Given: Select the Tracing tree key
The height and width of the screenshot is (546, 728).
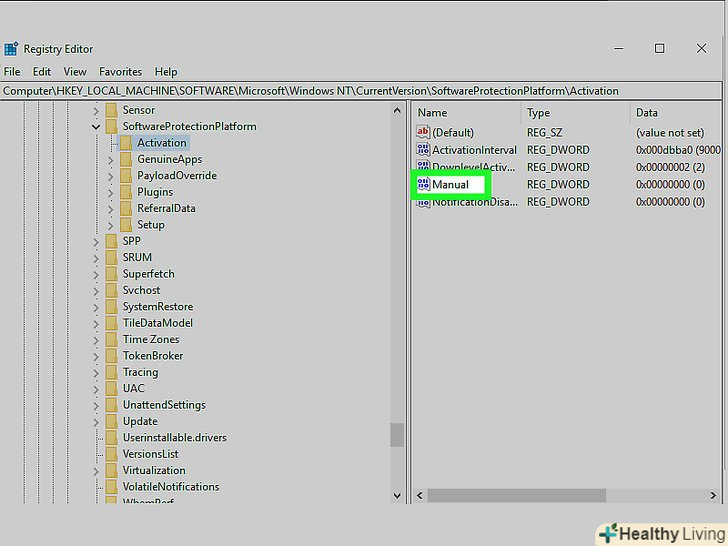Looking at the screenshot, I should pos(140,372).
